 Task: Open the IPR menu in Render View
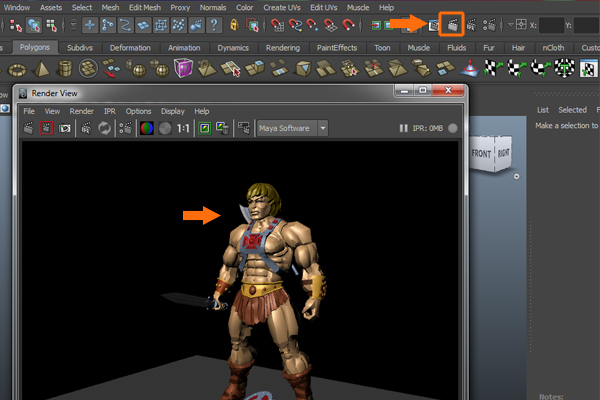pyautogui.click(x=109, y=111)
